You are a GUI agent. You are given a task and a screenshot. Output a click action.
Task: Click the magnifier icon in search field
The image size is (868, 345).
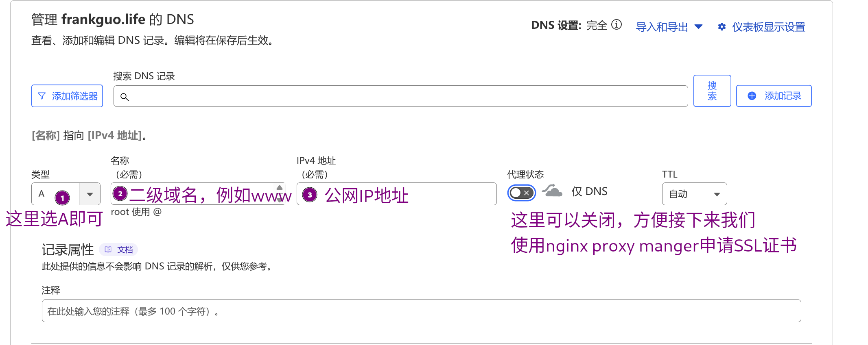point(125,97)
